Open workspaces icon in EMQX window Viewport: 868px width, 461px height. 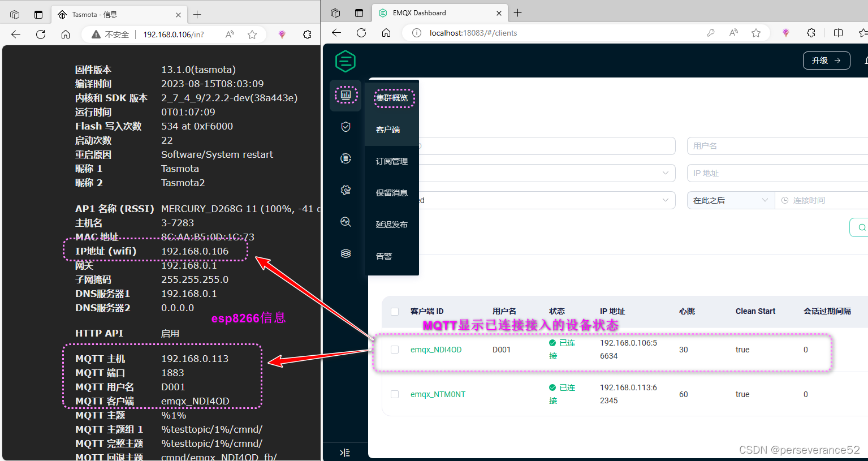335,13
